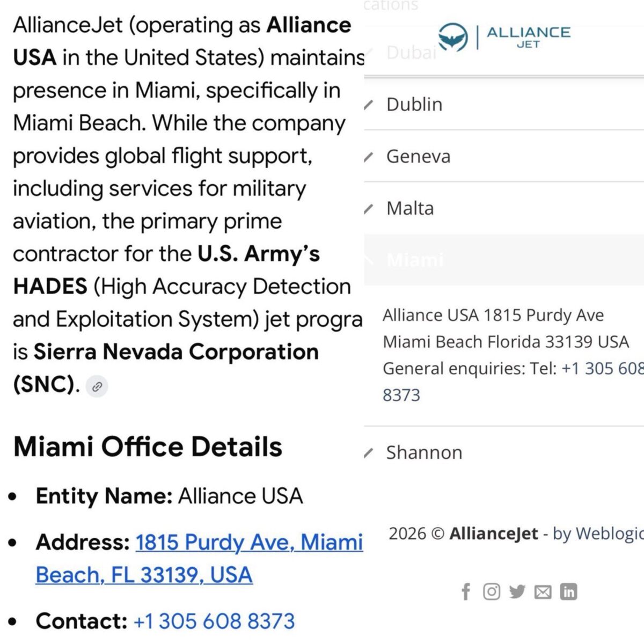This screenshot has width=644, height=644.
Task: Open the 1815 Purdy Ave address link
Action: click(199, 558)
